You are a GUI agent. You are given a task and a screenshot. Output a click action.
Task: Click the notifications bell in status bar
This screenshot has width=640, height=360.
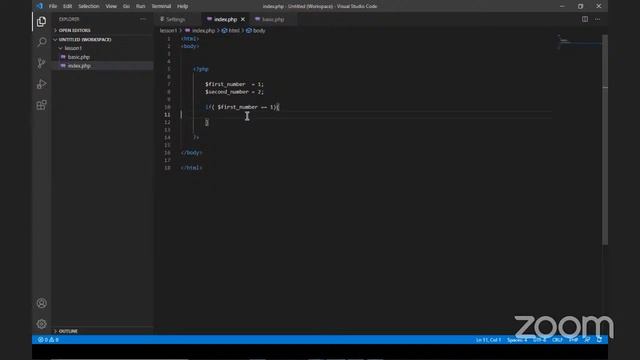[599, 340]
